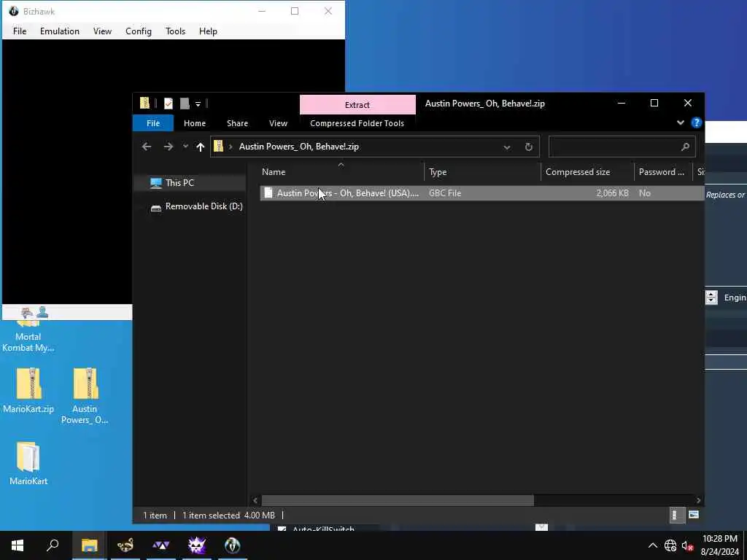This screenshot has width=747, height=560.
Task: Open the Customize Quick Access Toolbar dropdown
Action: point(198,104)
